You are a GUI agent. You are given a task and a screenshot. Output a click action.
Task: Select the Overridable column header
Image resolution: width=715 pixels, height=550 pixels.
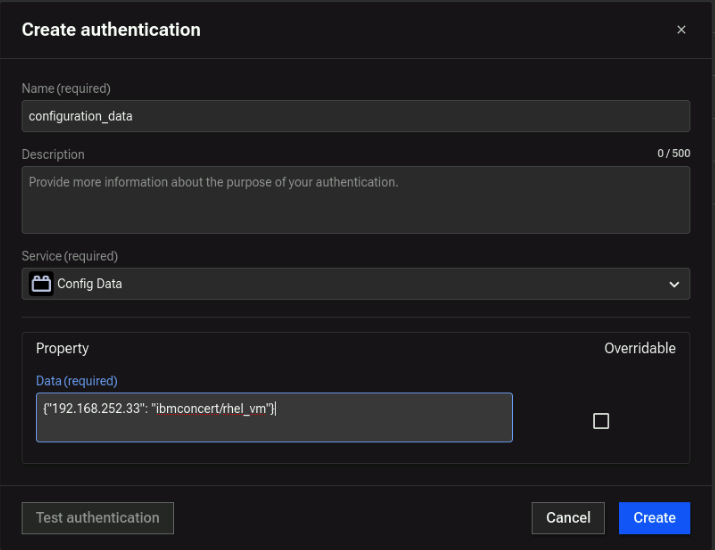(639, 348)
